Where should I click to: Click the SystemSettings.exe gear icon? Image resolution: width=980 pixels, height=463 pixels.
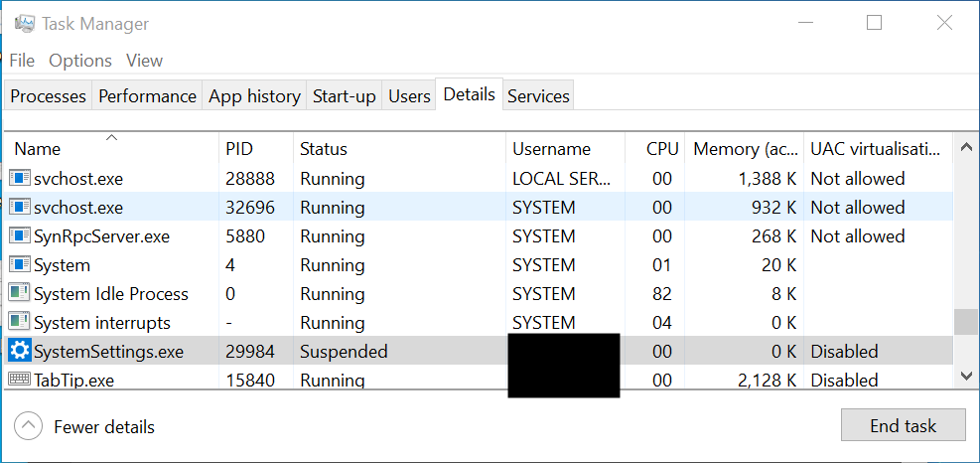pyautogui.click(x=20, y=352)
